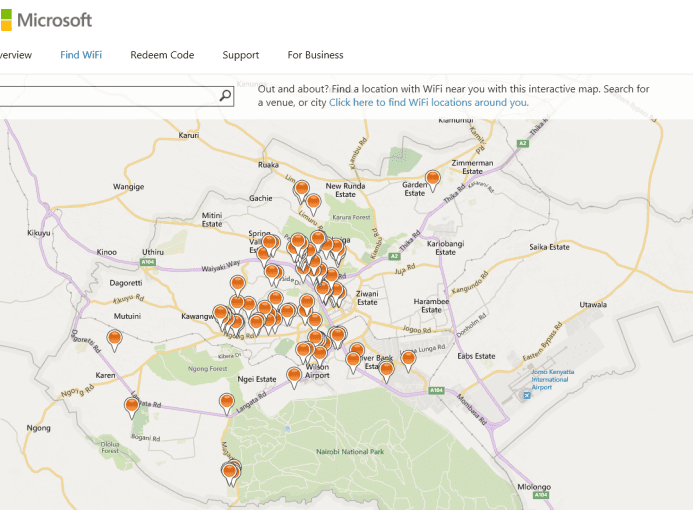Open the For Business tab
693x510 pixels.
point(315,55)
